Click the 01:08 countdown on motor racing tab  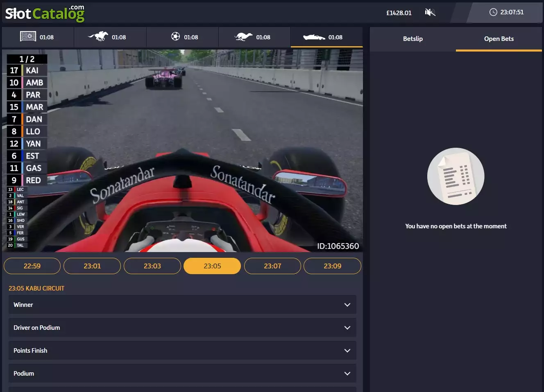pyautogui.click(x=335, y=37)
